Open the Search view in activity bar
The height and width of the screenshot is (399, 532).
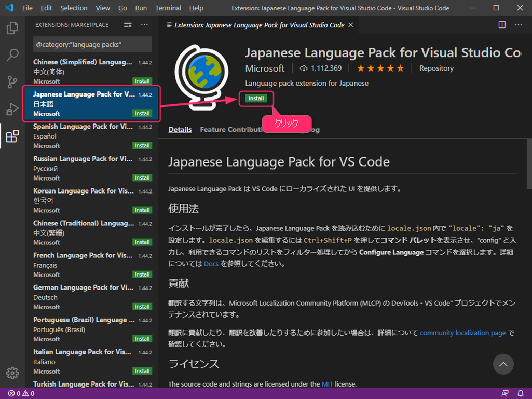pos(12,54)
